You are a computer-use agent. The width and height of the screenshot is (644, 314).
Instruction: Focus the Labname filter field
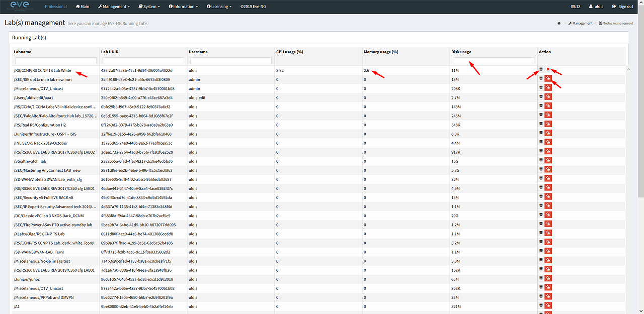pos(56,61)
